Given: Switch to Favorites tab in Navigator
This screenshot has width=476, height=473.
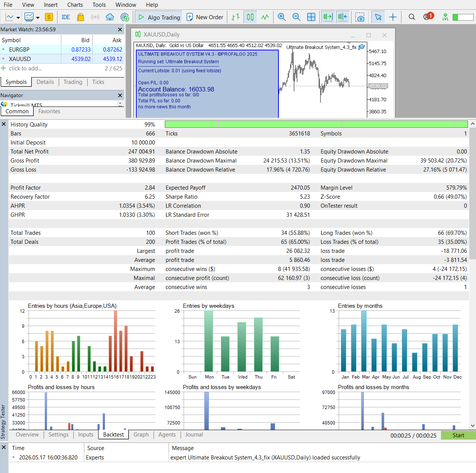Looking at the screenshot, I should coord(49,111).
